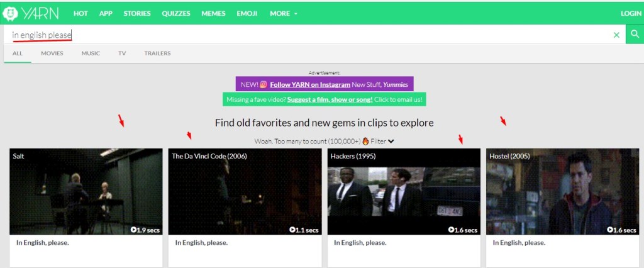Image resolution: width=644 pixels, height=268 pixels.
Task: Switch to the MOVIES tab
Action: coord(52,53)
